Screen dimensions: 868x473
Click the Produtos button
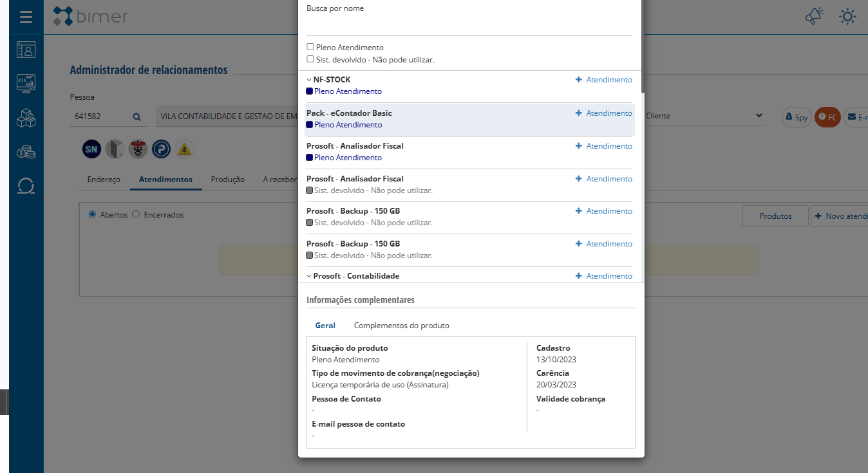(775, 216)
